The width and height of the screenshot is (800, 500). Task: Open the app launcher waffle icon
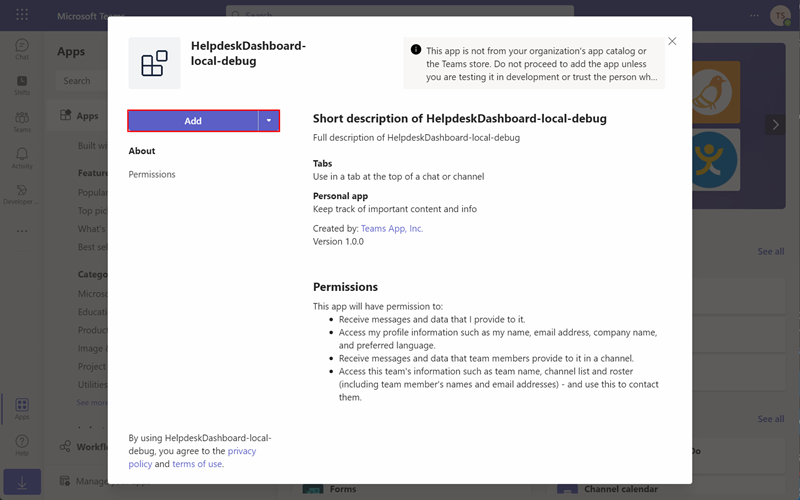click(22, 15)
